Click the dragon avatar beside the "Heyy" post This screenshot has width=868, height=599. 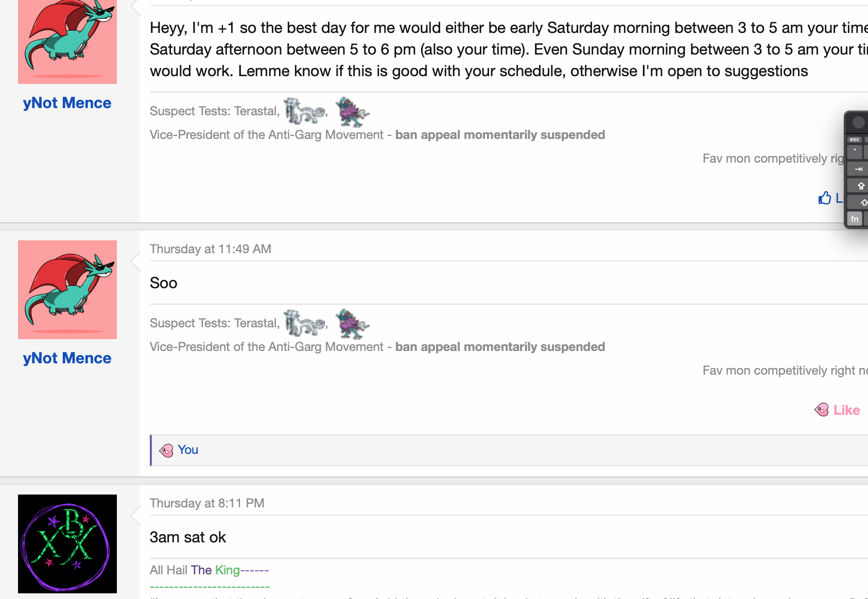67,41
